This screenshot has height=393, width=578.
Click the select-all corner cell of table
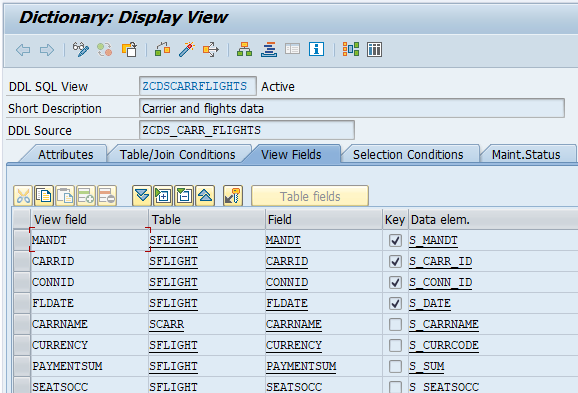pyautogui.click(x=21, y=219)
